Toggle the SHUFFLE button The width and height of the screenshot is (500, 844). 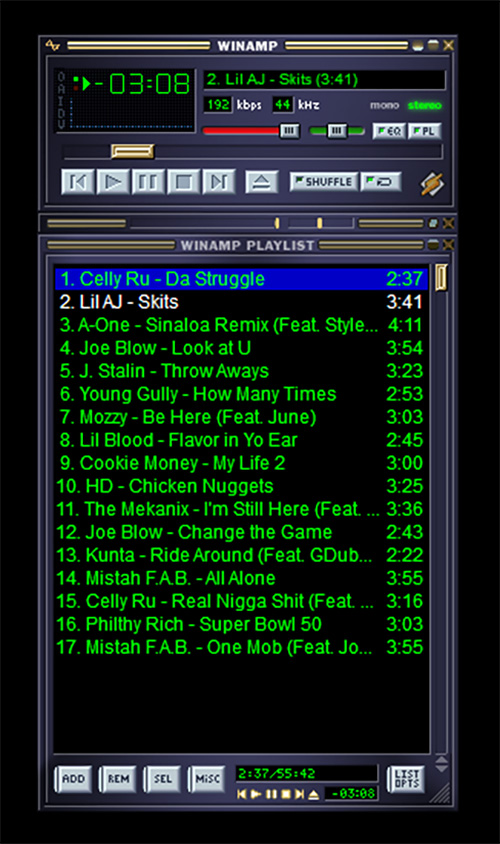pyautogui.click(x=324, y=181)
